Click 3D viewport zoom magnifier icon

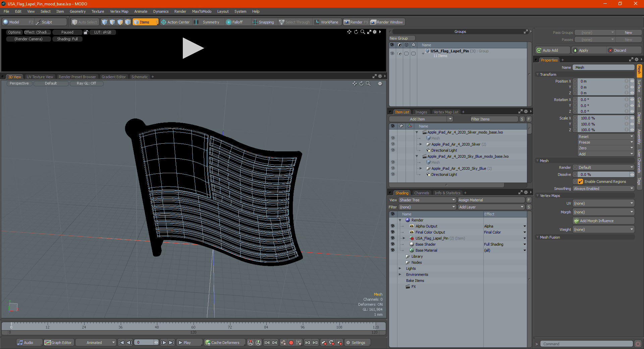coord(368,84)
